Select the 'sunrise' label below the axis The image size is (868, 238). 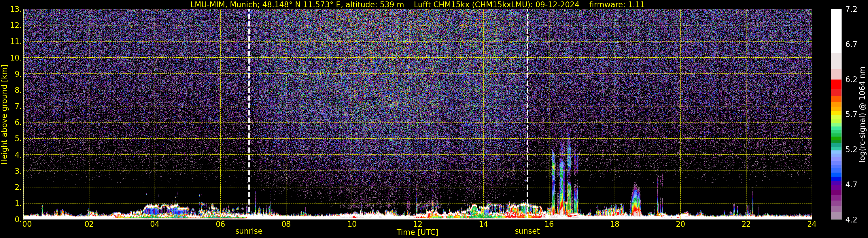coord(249,231)
